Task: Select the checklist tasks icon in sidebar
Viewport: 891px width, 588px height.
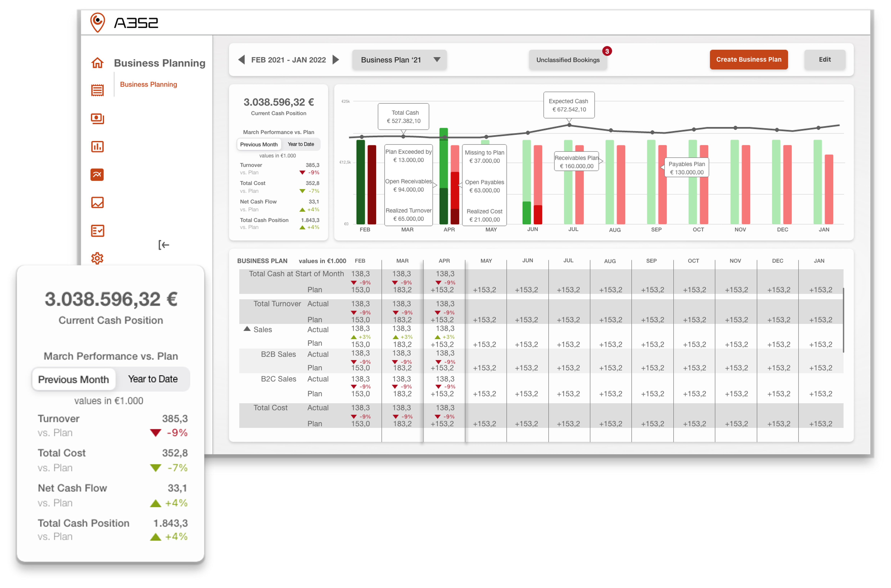Action: [x=97, y=231]
